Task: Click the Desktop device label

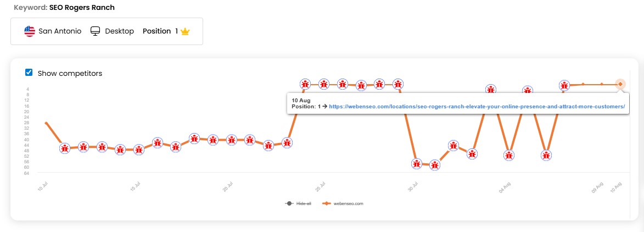Action: pyautogui.click(x=120, y=31)
